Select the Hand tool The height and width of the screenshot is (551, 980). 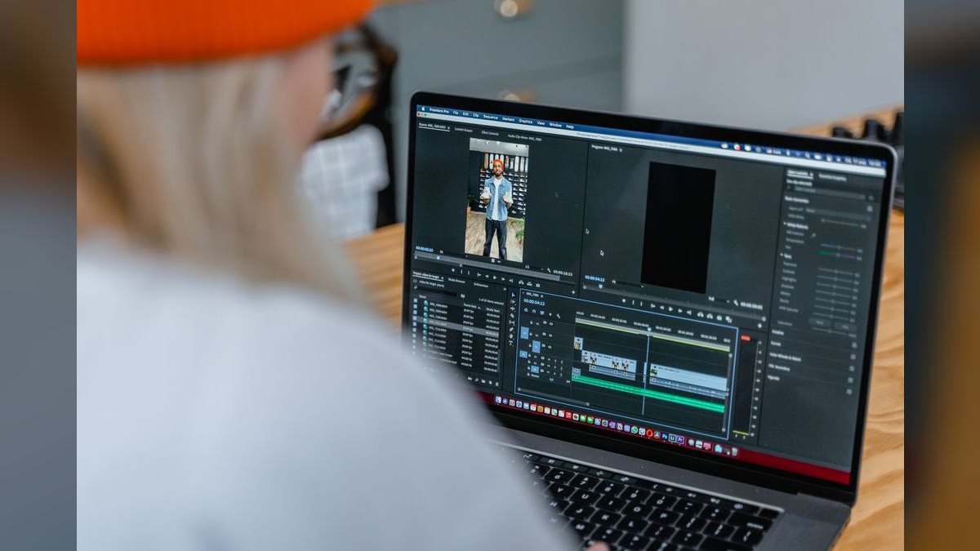click(511, 336)
